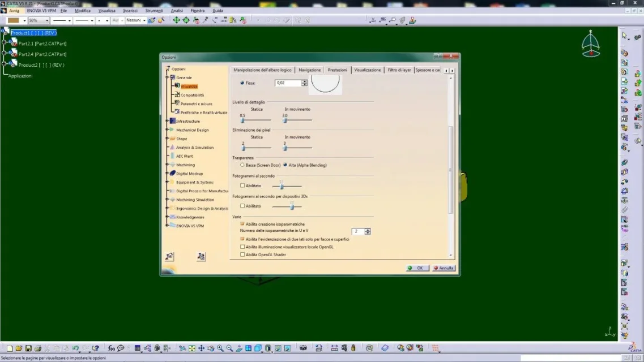Open the Finestra menu

[x=198, y=11]
